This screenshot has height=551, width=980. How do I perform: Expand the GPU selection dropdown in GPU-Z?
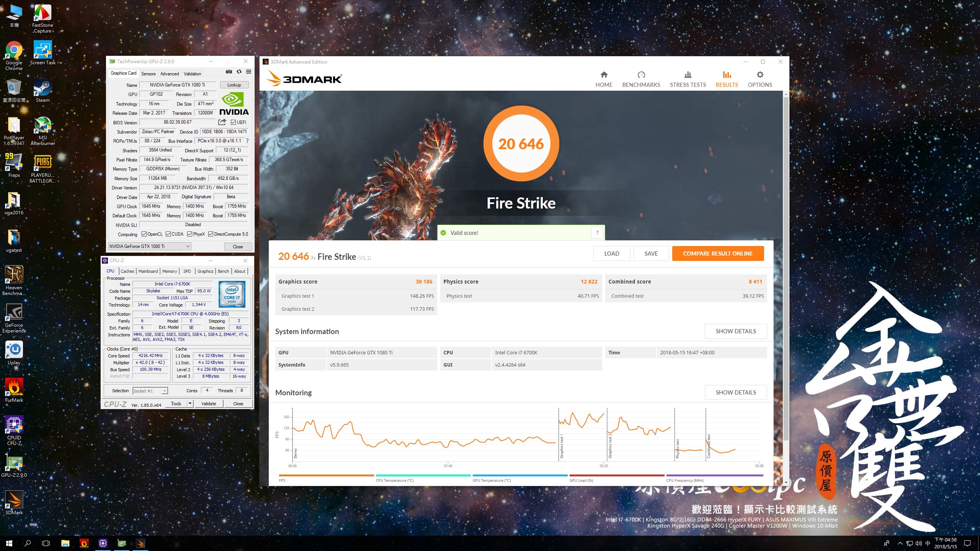[150, 246]
